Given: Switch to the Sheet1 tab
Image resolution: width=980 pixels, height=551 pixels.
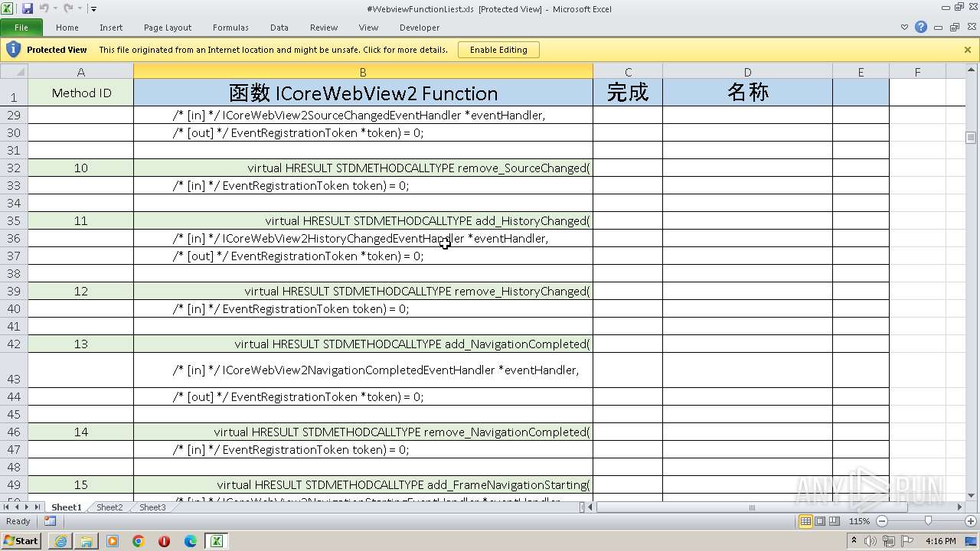Looking at the screenshot, I should 66,507.
